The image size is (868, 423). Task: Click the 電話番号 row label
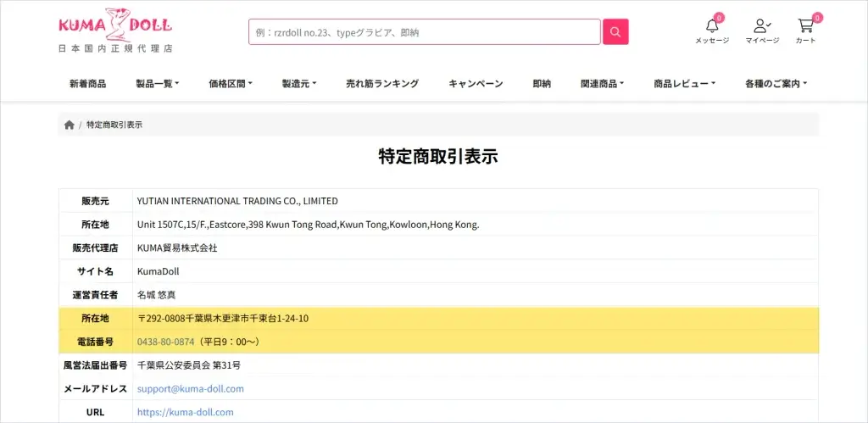95,342
